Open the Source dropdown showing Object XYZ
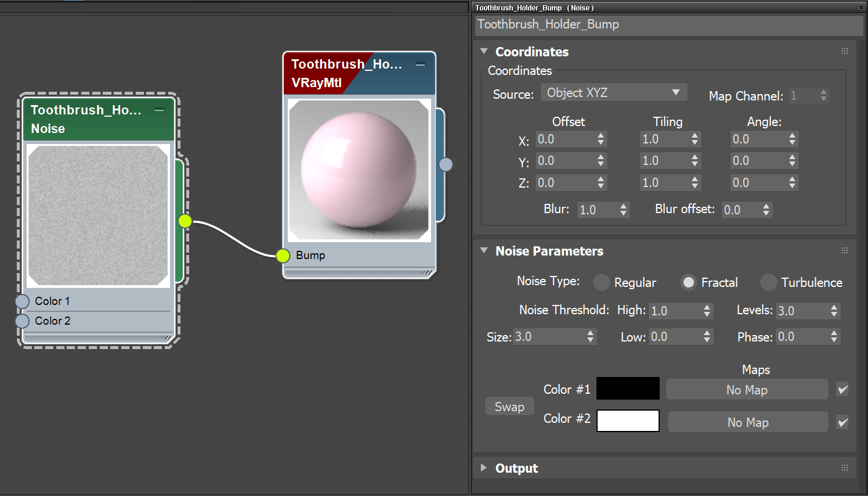The image size is (868, 496). pyautogui.click(x=613, y=92)
